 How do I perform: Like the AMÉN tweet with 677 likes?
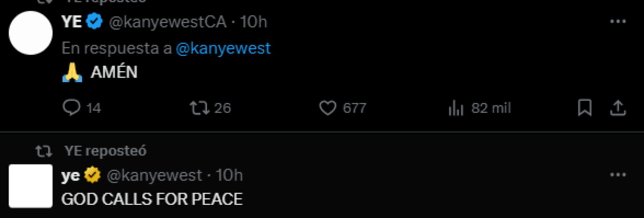328,108
